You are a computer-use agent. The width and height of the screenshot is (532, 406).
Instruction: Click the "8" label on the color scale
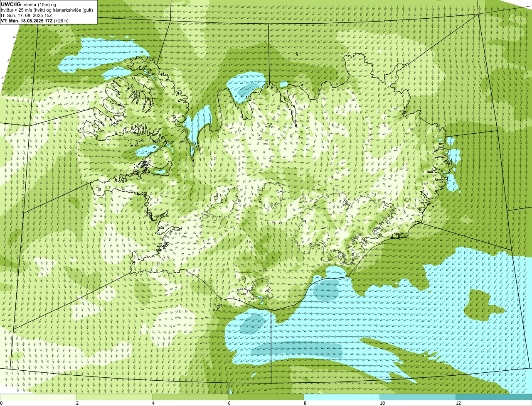pyautogui.click(x=305, y=403)
